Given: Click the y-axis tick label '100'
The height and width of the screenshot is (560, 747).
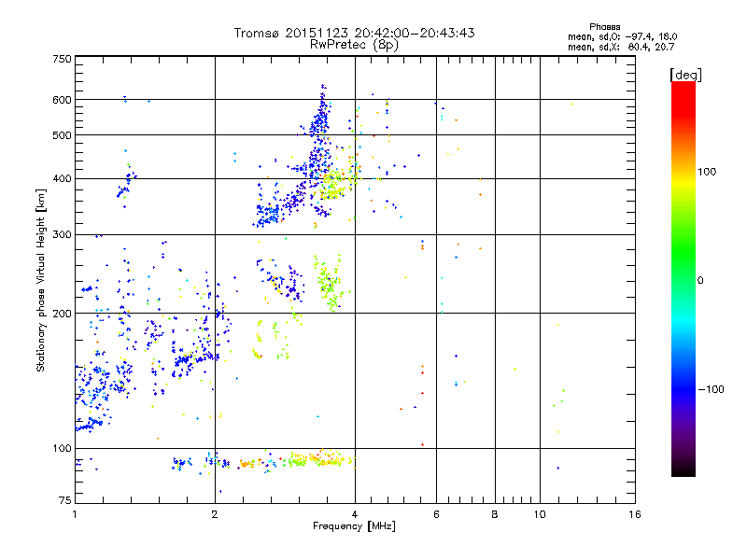Looking at the screenshot, I should click(62, 449).
